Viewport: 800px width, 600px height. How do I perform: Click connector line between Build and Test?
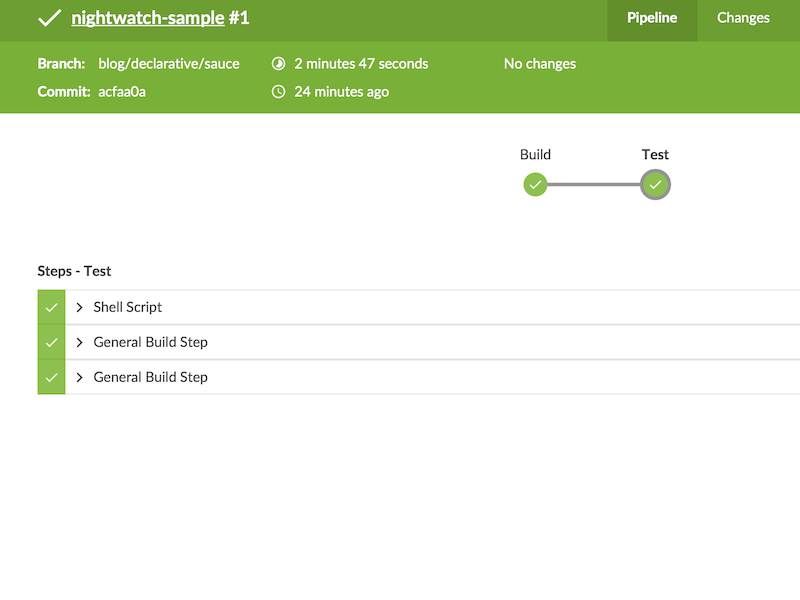(x=595, y=184)
